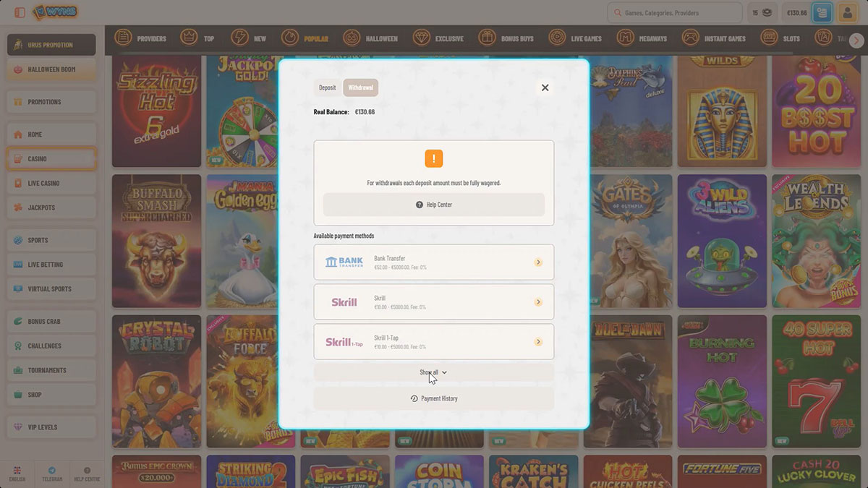Expand payment methods with Show all

coord(433,372)
